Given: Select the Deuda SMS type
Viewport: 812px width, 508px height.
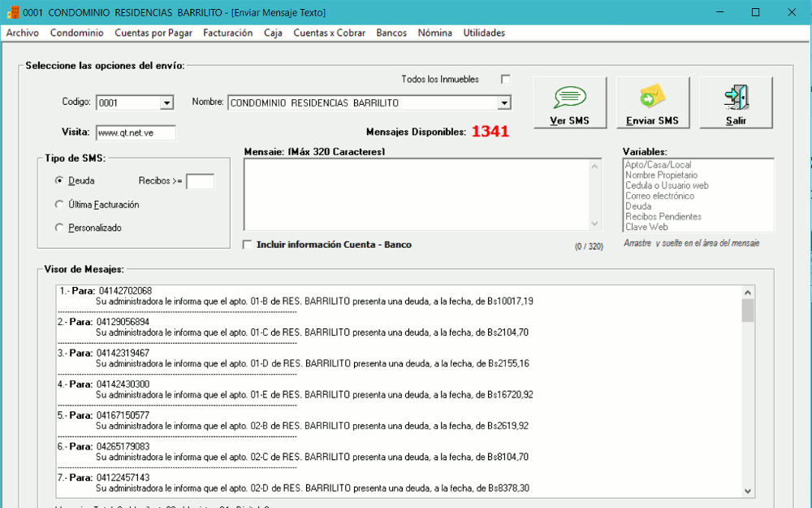Looking at the screenshot, I should click(x=59, y=180).
